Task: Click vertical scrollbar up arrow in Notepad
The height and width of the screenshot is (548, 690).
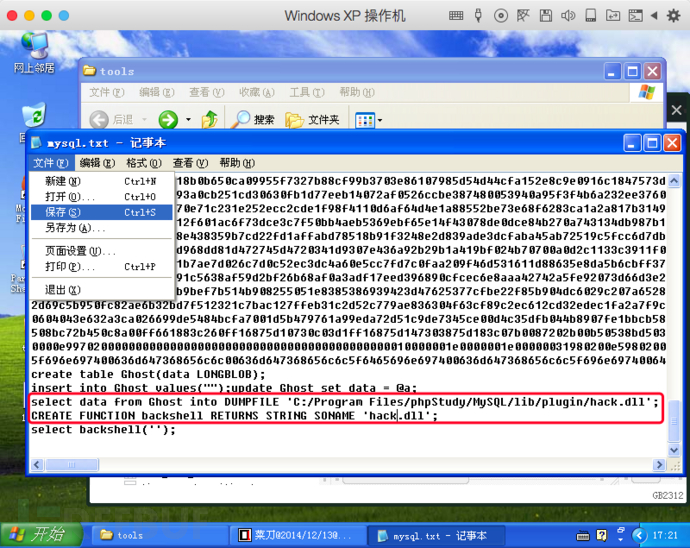Action: [674, 180]
